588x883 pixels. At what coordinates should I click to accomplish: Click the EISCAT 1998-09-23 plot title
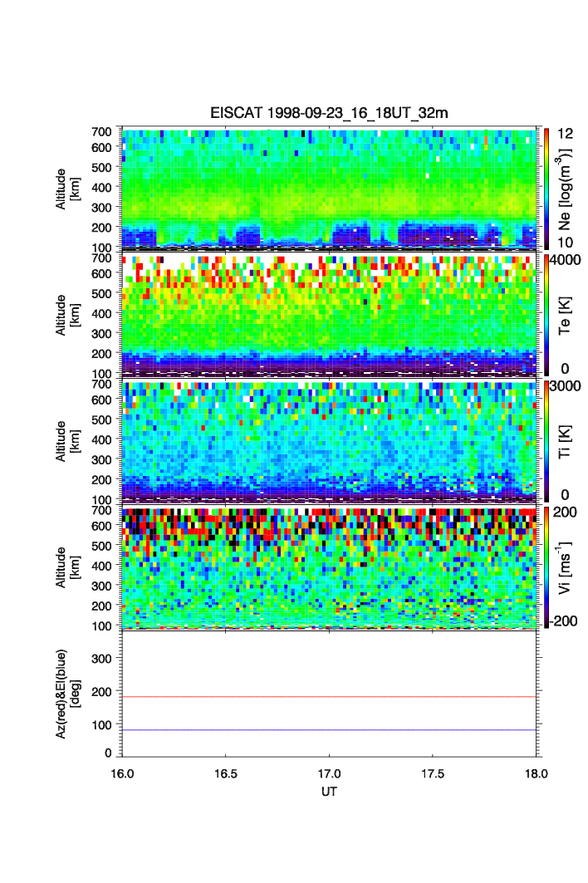tap(329, 113)
